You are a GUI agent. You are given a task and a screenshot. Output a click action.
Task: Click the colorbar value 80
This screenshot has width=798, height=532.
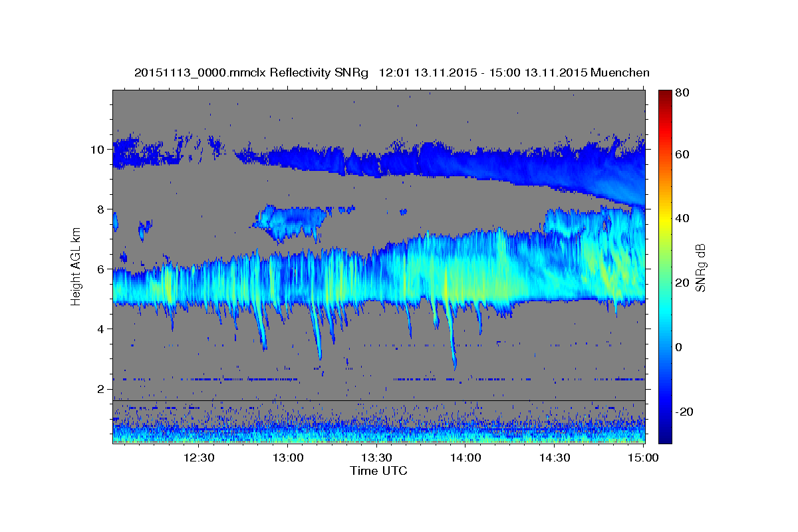pos(682,93)
